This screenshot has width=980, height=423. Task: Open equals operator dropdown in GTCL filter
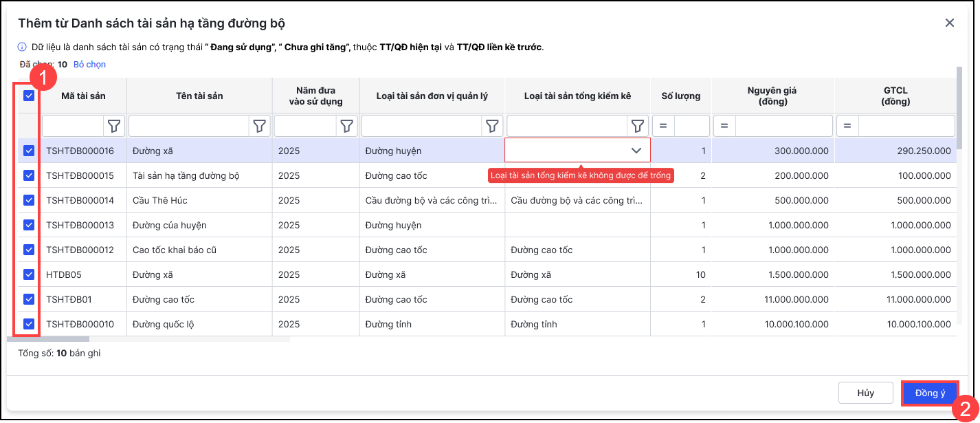pyautogui.click(x=847, y=126)
